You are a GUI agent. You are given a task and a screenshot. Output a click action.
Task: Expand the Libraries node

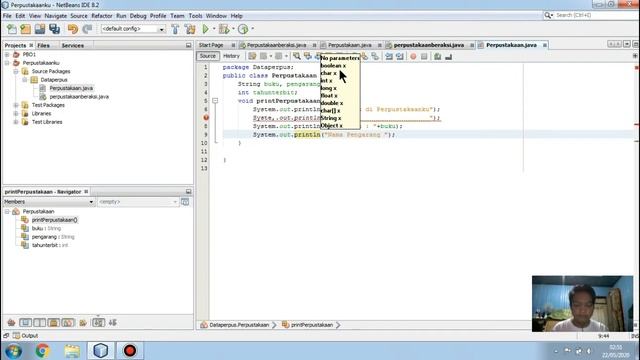click(16, 113)
